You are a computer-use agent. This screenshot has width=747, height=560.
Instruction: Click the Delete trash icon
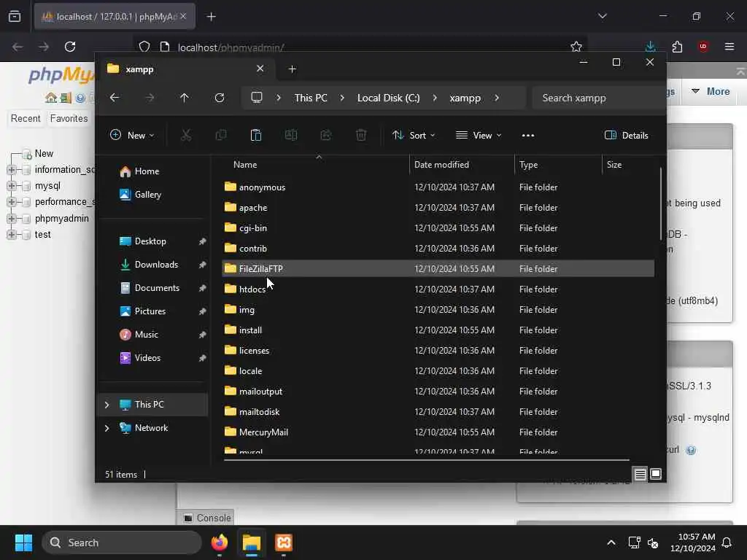[x=361, y=135]
